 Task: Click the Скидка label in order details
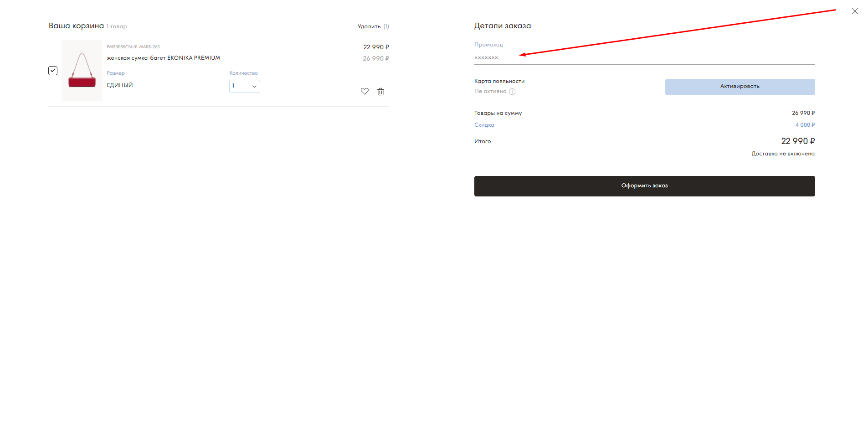[484, 125]
